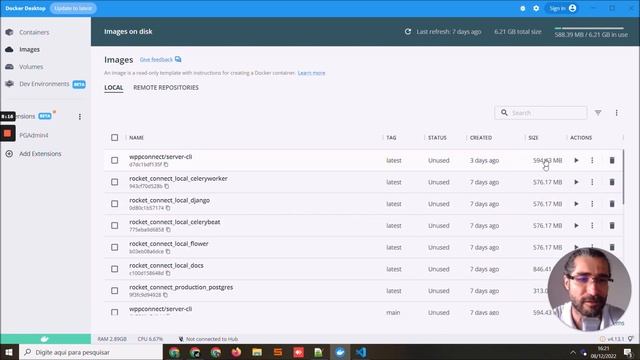Delete the rocket_connect_local_django image

click(612, 204)
